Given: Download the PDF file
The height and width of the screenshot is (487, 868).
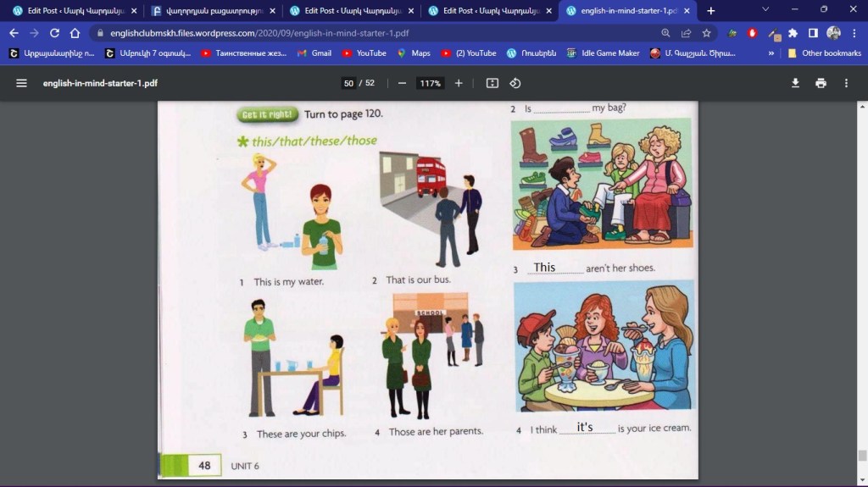Looking at the screenshot, I should [x=795, y=83].
